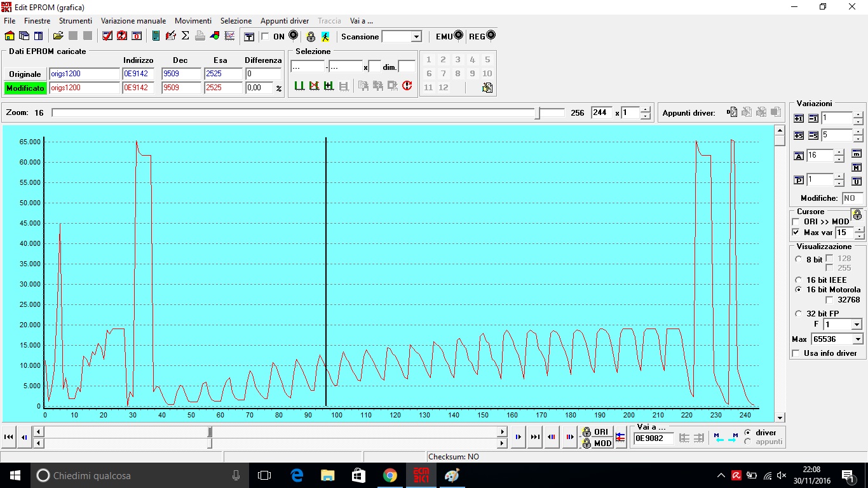
Task: Click the Originale button
Action: tap(25, 74)
